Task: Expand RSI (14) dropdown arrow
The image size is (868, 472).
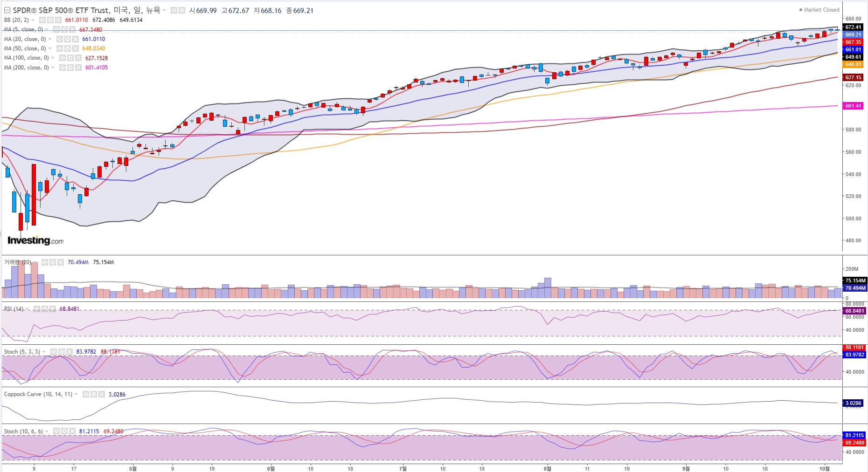Action: coord(28,309)
